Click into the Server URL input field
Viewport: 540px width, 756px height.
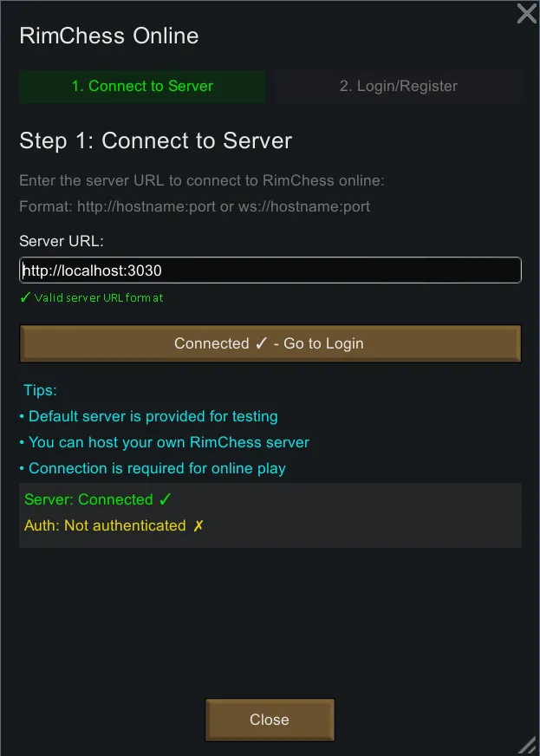[x=270, y=270]
